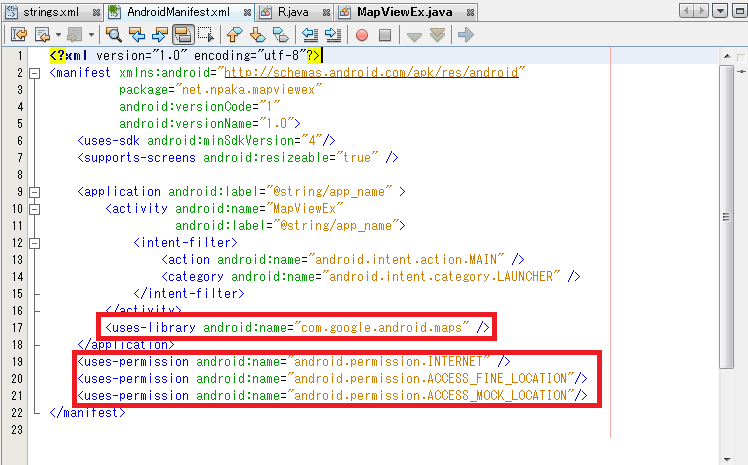Close the MapViewEx.java tab
The width and height of the screenshot is (748, 465).
(470, 12)
